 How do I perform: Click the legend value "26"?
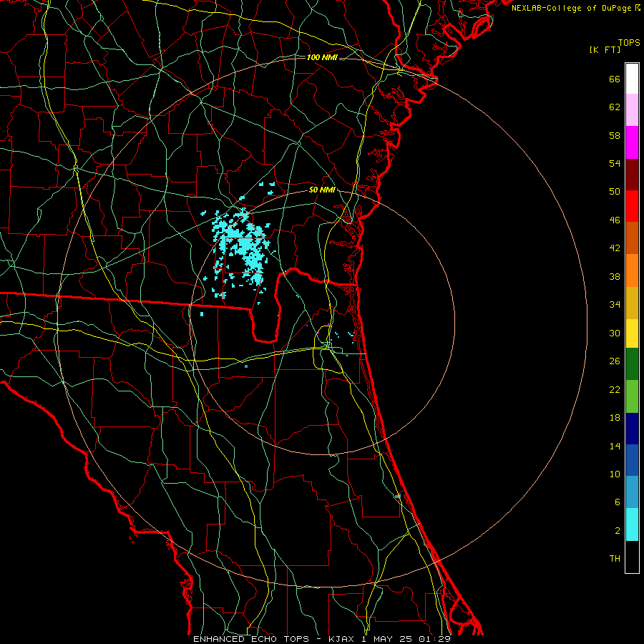[615, 361]
